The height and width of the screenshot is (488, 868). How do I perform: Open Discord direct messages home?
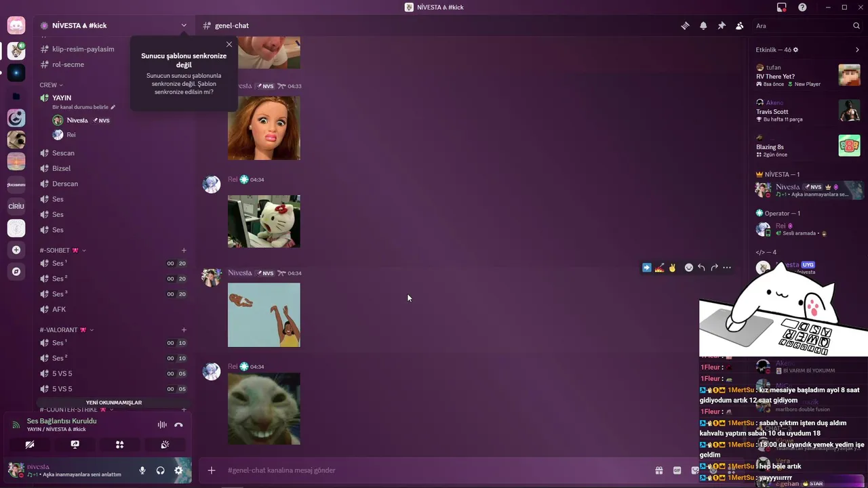[x=16, y=26]
